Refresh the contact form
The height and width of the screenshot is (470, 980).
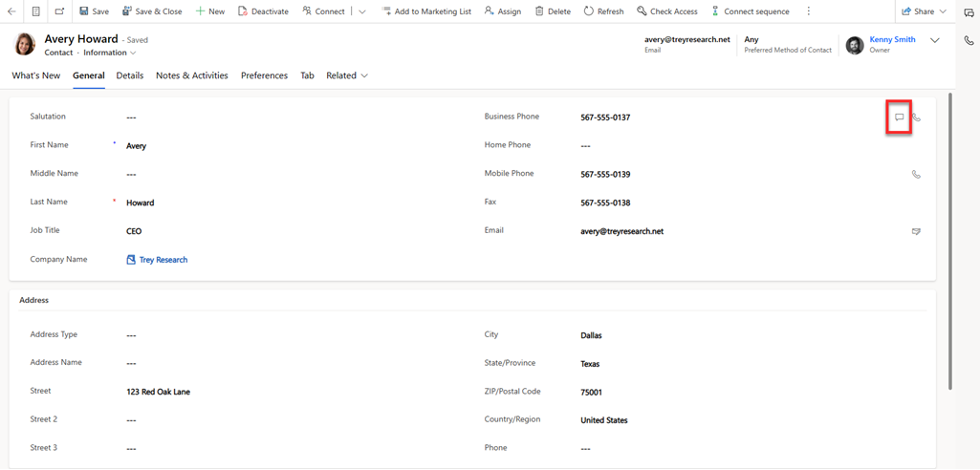[603, 11]
